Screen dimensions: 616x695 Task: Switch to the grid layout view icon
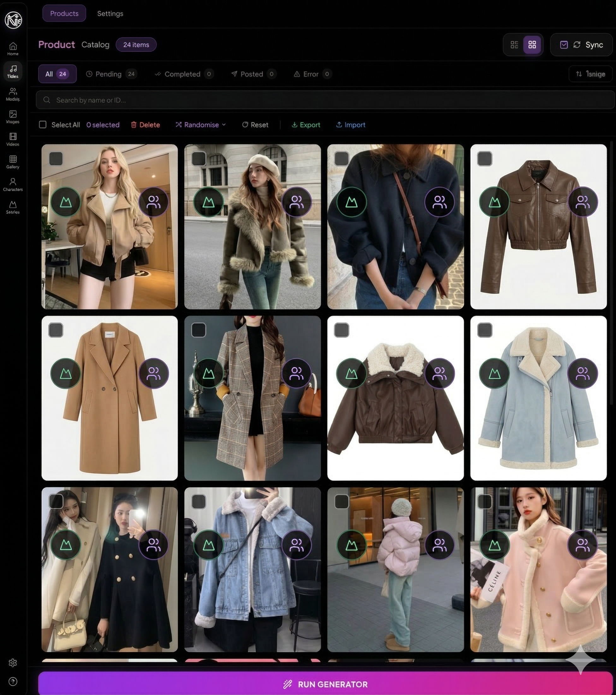tap(532, 45)
